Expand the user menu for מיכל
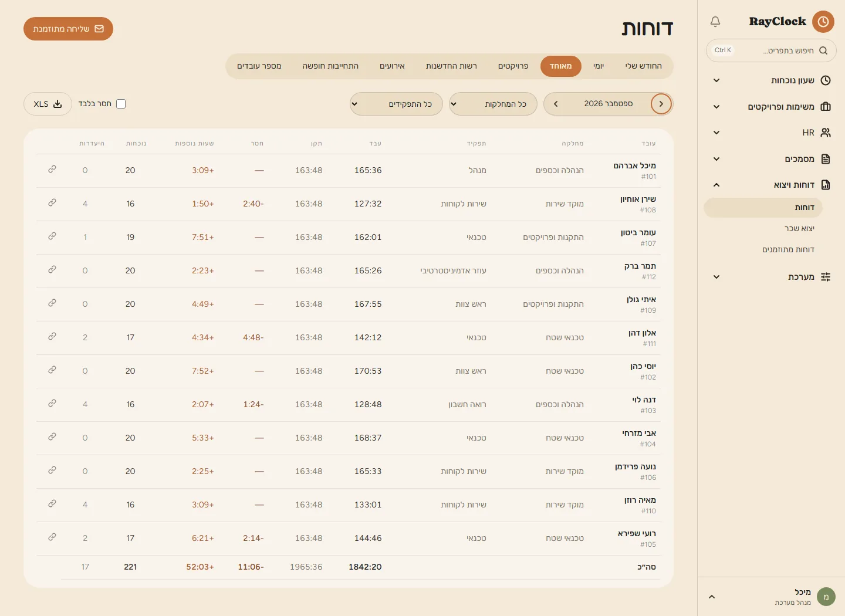This screenshot has height=616, width=845. 712,597
